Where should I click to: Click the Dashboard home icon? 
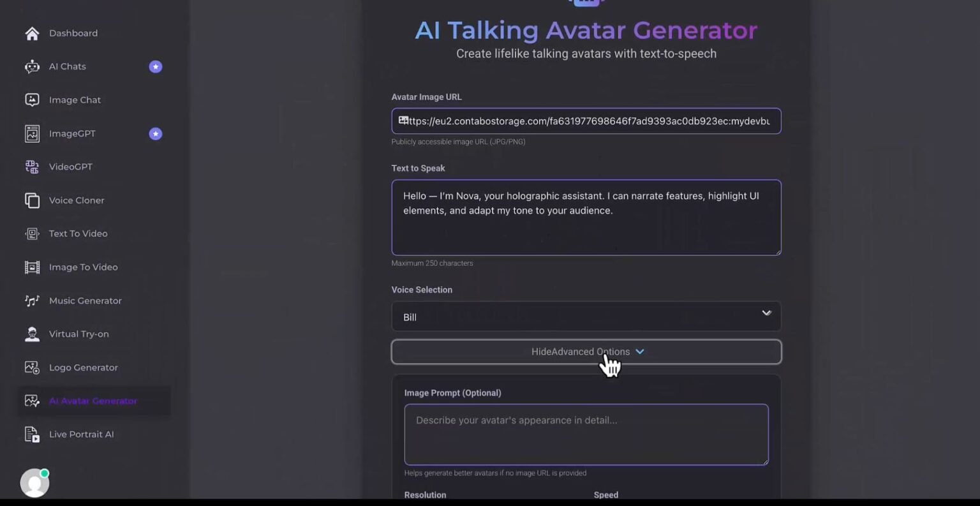tap(32, 33)
